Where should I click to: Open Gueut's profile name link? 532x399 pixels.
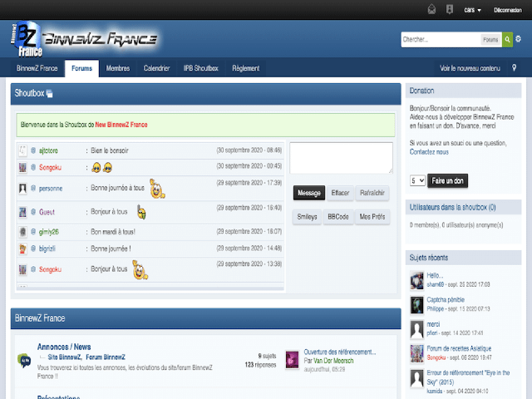[x=47, y=212]
